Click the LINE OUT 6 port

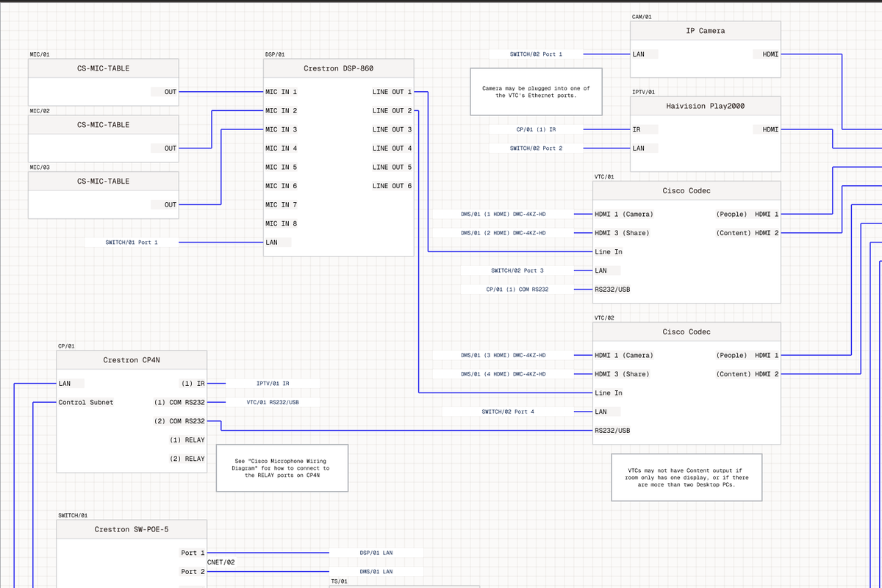click(x=392, y=186)
